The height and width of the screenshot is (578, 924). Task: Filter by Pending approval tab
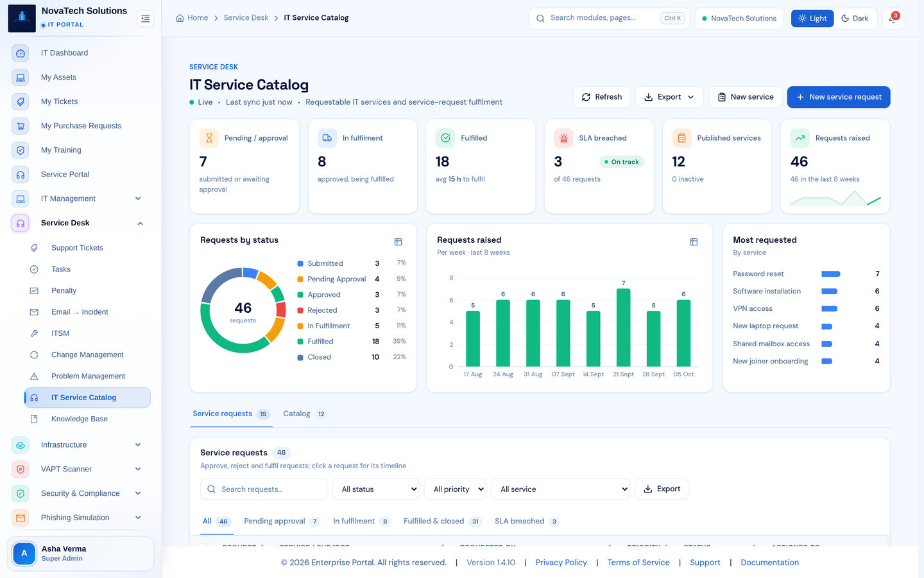282,521
